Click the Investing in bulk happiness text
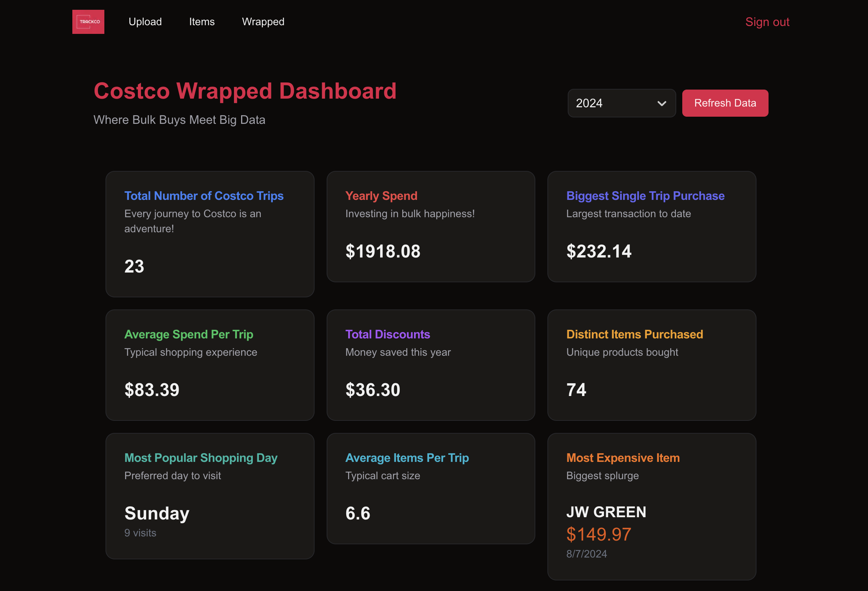868x591 pixels. pyautogui.click(x=410, y=214)
